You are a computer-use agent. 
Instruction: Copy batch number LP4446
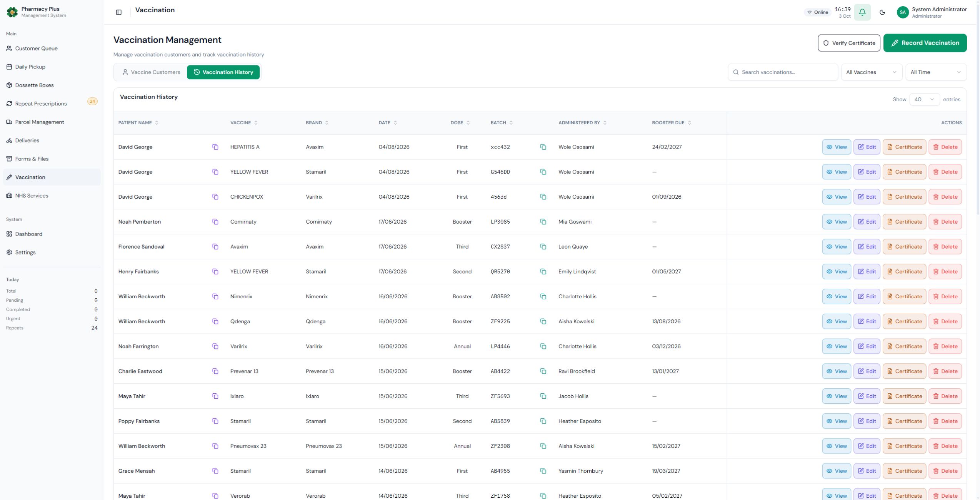(x=543, y=346)
